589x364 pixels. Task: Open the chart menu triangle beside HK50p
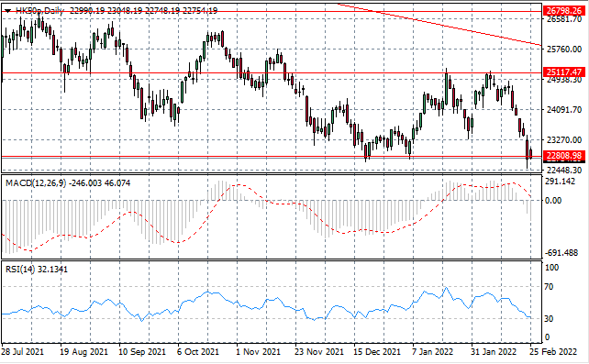tap(7, 11)
